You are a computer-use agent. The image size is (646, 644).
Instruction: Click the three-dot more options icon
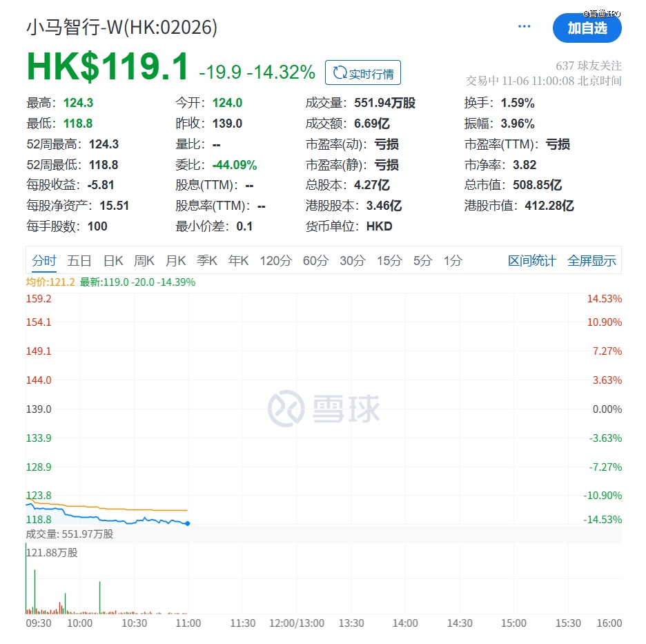click(525, 27)
